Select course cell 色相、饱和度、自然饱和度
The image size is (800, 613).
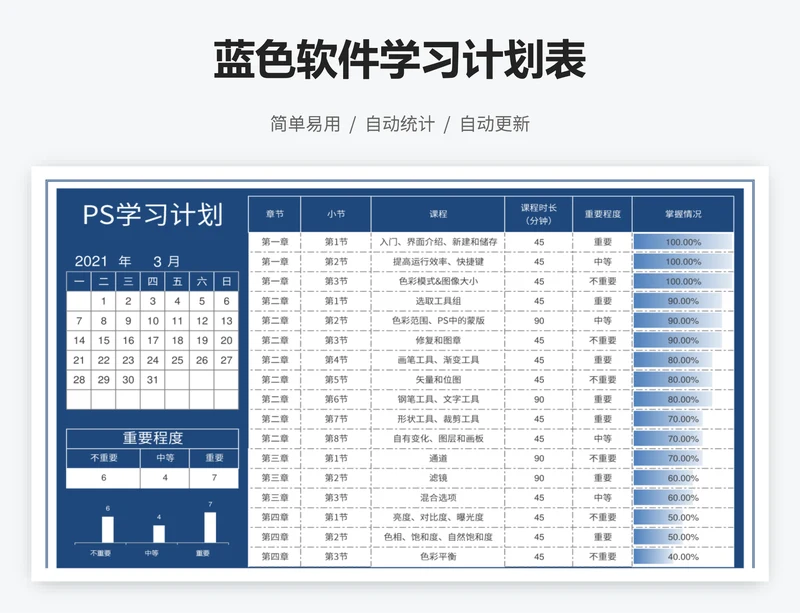click(438, 537)
